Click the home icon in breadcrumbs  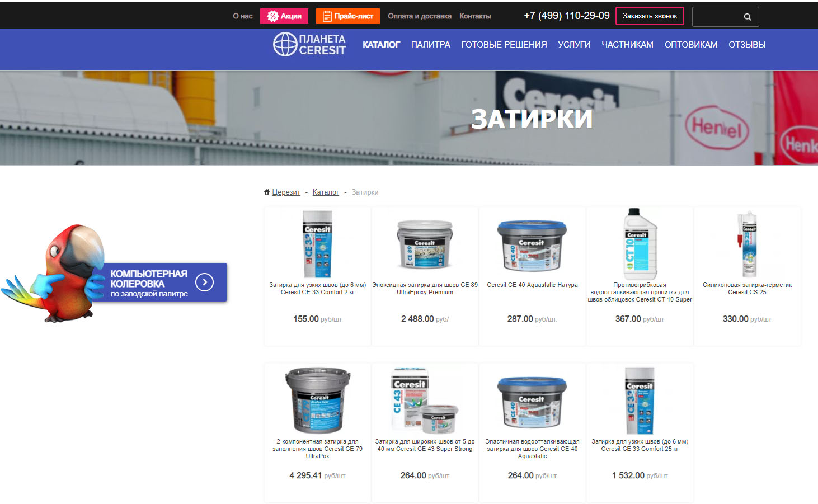[x=267, y=192]
